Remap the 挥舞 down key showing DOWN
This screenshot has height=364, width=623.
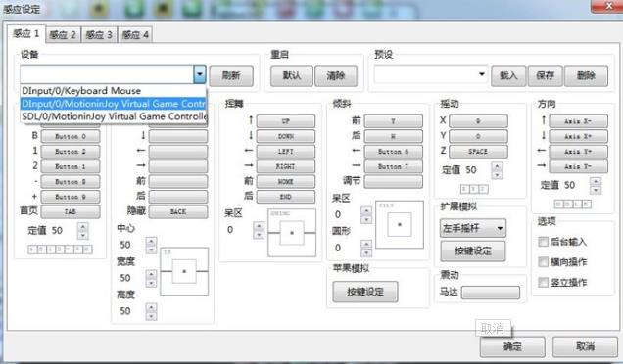tap(286, 136)
